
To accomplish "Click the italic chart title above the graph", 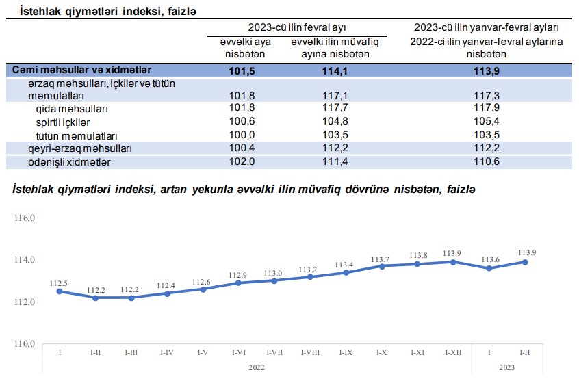I will click(x=244, y=189).
